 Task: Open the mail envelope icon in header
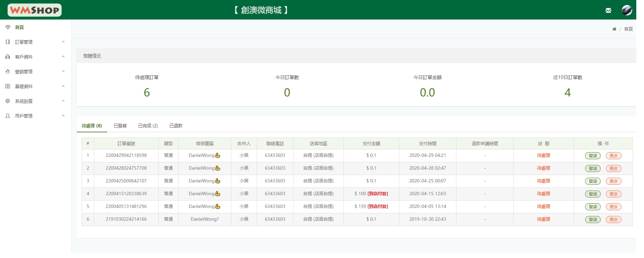pos(608,10)
